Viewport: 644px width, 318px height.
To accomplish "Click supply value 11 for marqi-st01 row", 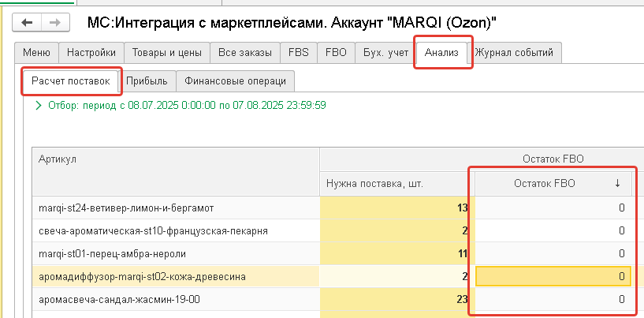I will point(397,254).
